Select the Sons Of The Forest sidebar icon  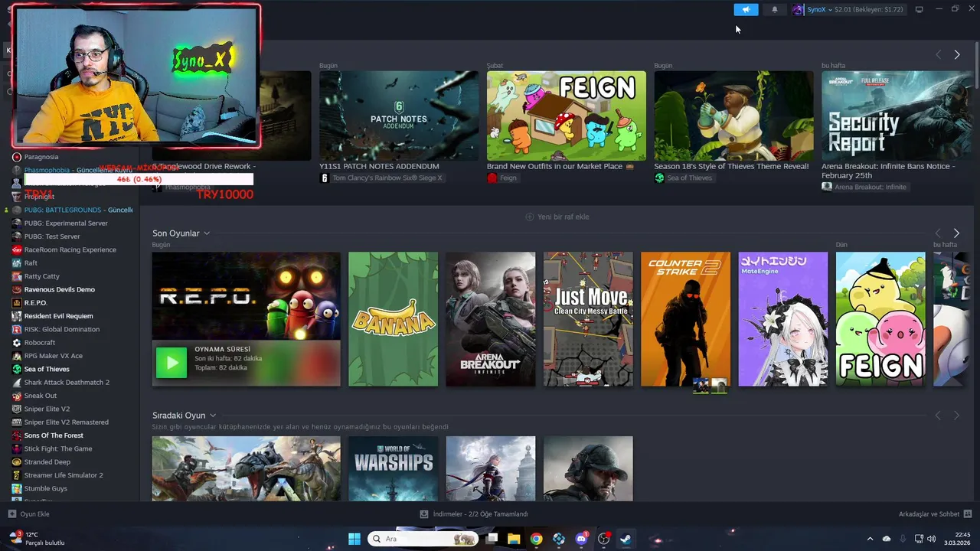(x=17, y=435)
